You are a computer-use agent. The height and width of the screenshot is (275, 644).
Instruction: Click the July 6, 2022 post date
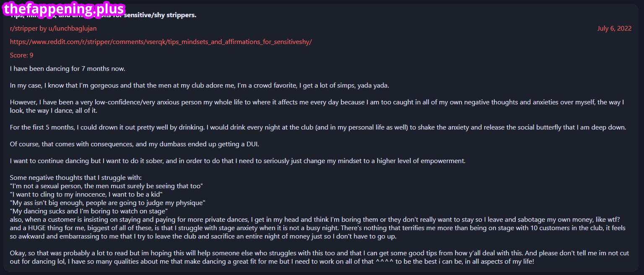point(614,29)
